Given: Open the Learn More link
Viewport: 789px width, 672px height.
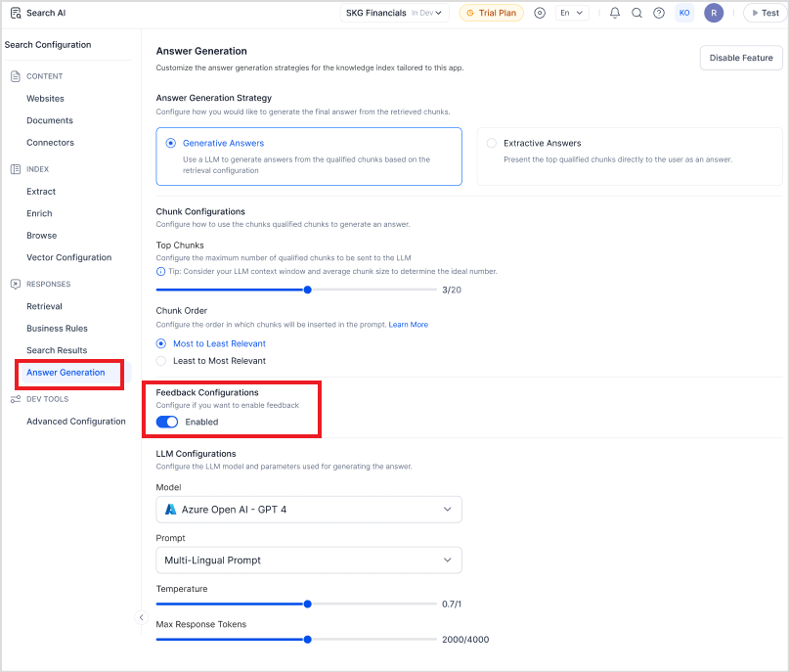Looking at the screenshot, I should (408, 325).
